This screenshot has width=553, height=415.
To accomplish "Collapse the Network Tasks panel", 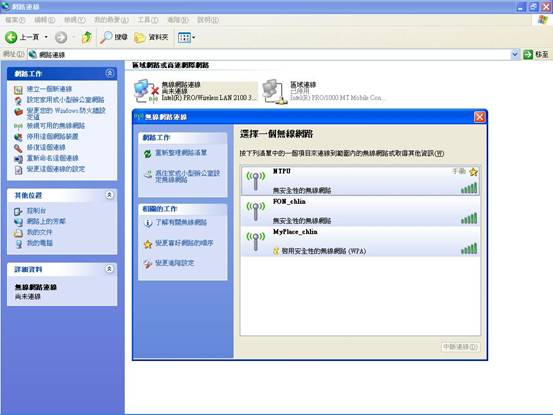I will coord(109,73).
